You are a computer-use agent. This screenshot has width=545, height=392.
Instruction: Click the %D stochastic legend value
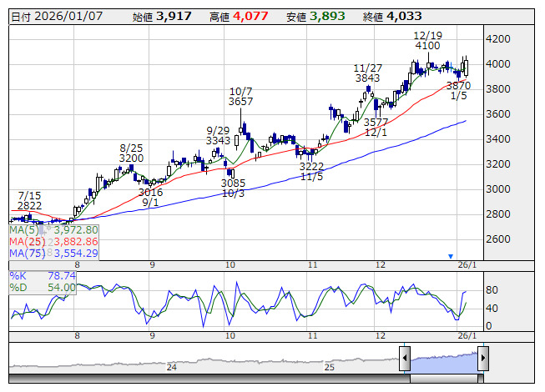point(43,287)
